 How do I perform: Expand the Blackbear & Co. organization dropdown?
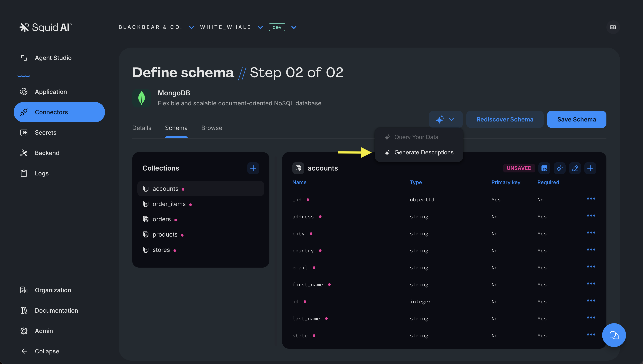[191, 27]
